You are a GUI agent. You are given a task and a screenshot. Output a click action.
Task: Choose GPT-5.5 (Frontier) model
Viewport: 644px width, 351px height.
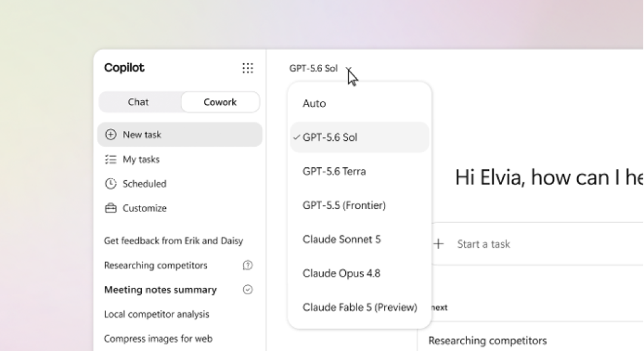(360, 205)
